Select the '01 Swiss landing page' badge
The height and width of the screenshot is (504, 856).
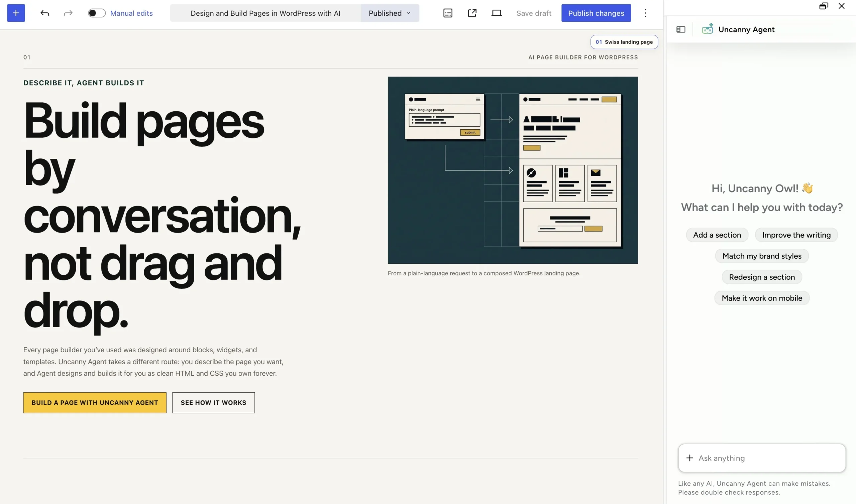[x=624, y=42]
